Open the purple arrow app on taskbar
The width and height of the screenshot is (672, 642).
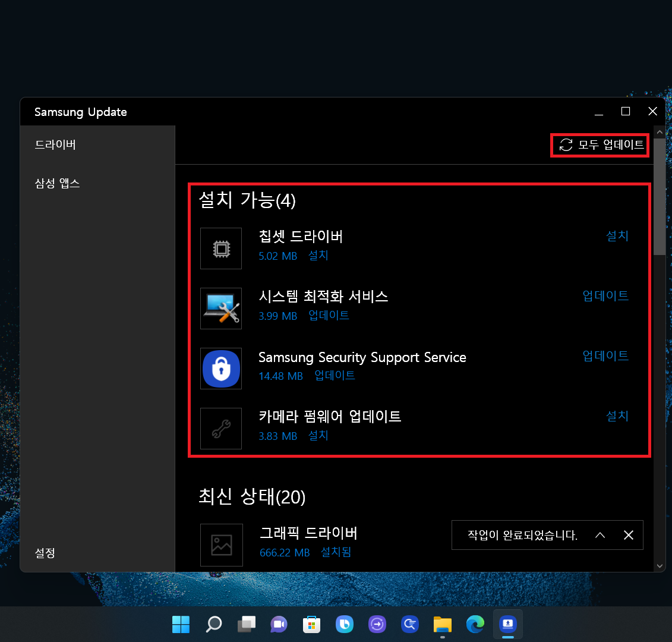[377, 624]
